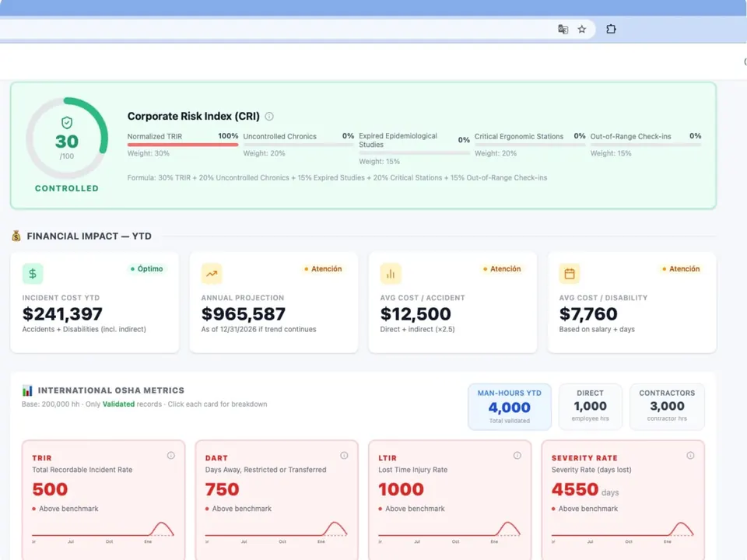Click the info icon beside Corporate Risk Index
This screenshot has height=560, width=747.
click(x=269, y=116)
